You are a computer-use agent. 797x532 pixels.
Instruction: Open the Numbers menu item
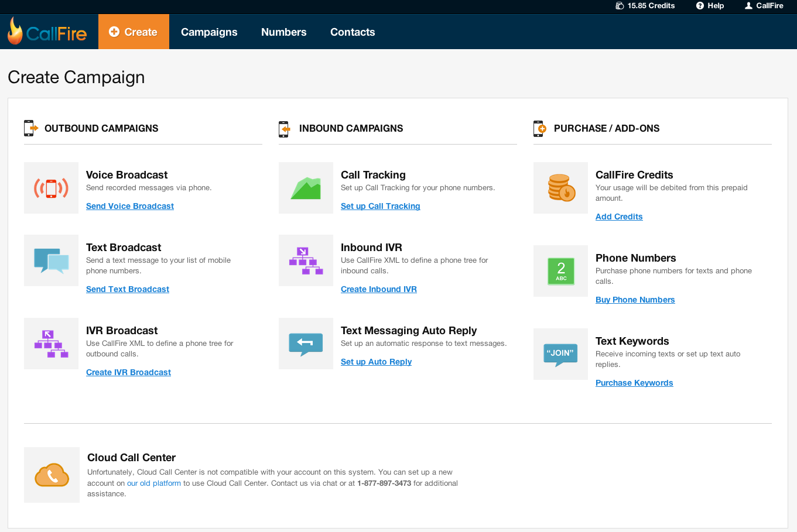284,32
